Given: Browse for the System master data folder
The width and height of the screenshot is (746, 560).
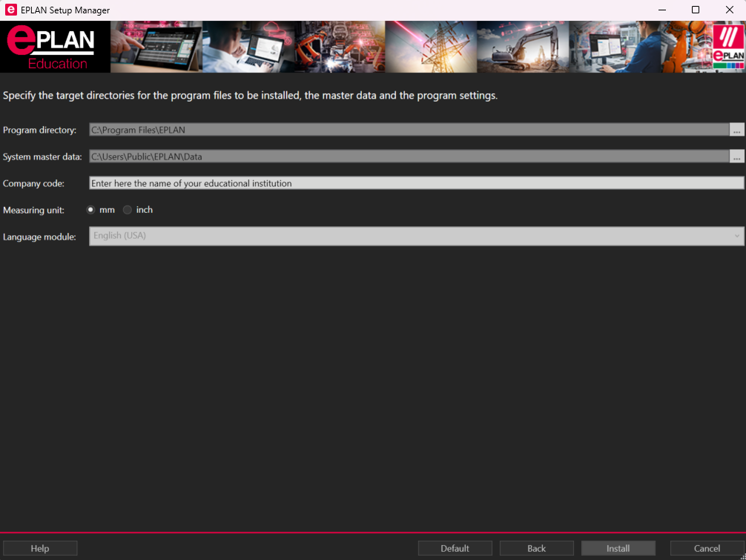Looking at the screenshot, I should click(x=736, y=156).
